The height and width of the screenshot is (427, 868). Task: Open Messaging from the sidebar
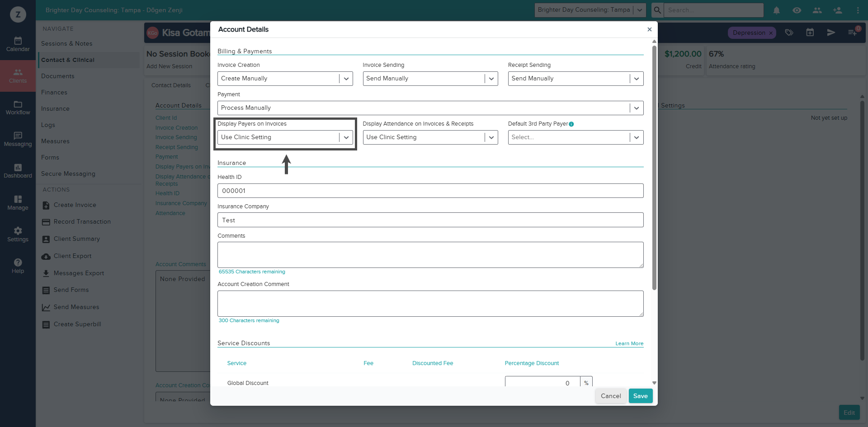tap(18, 139)
